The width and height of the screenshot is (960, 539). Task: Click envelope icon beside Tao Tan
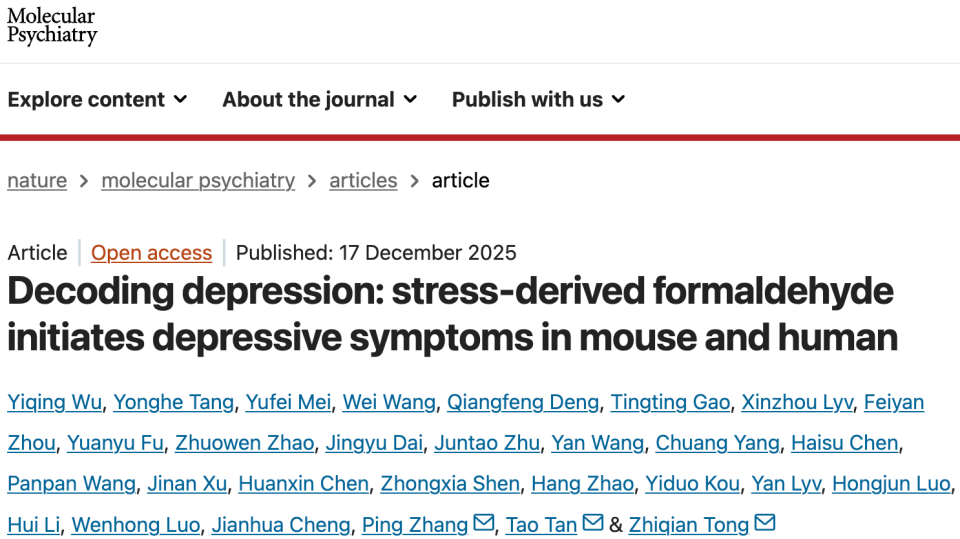[593, 524]
